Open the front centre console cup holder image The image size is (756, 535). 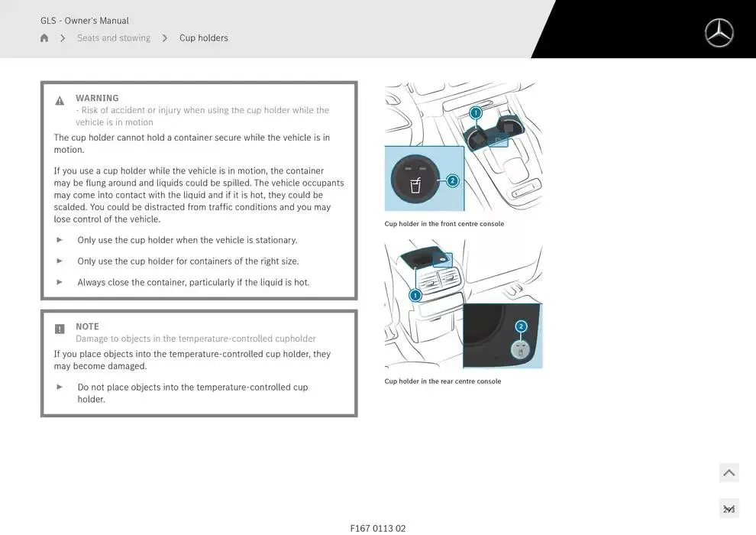[463, 147]
